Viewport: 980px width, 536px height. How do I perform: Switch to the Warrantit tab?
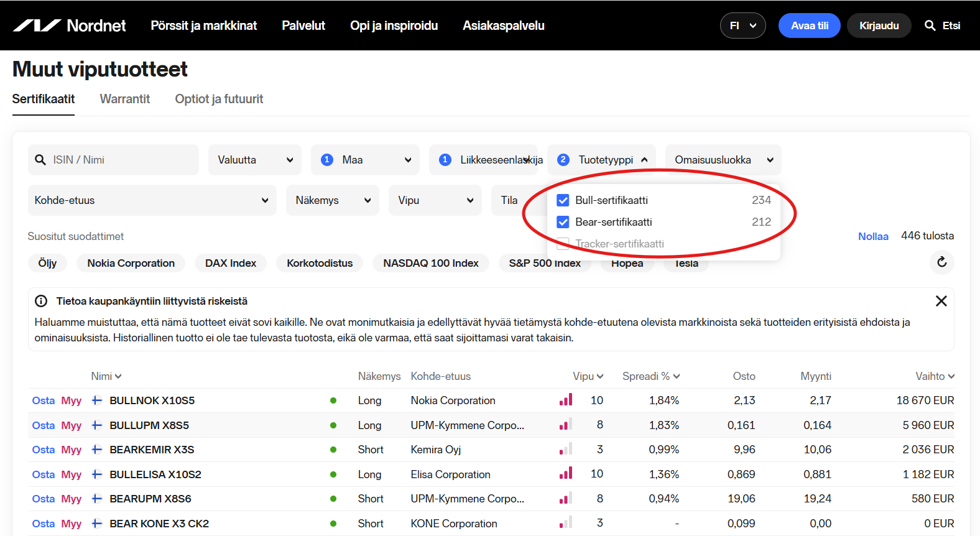pos(125,99)
